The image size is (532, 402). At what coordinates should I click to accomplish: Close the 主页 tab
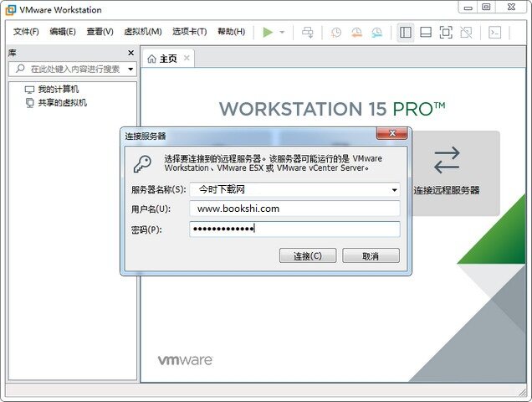click(187, 58)
